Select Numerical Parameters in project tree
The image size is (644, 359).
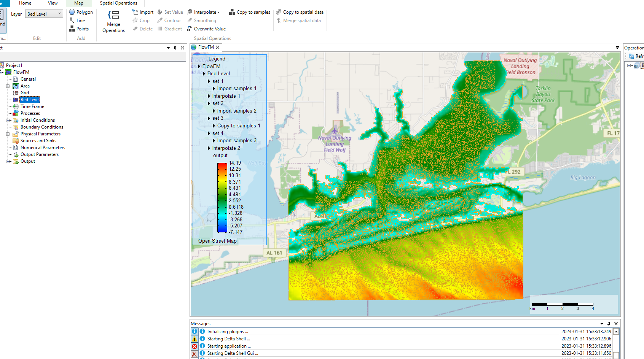[x=43, y=148]
